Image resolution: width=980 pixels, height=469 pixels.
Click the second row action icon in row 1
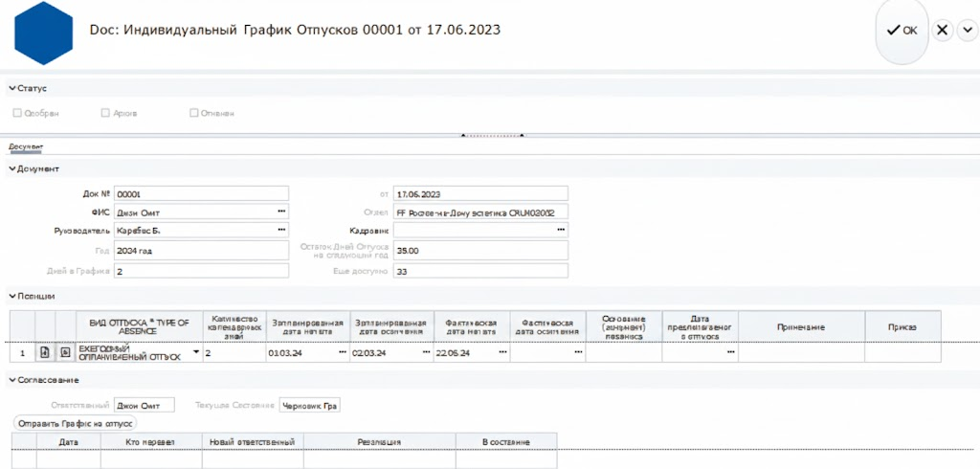[65, 353]
